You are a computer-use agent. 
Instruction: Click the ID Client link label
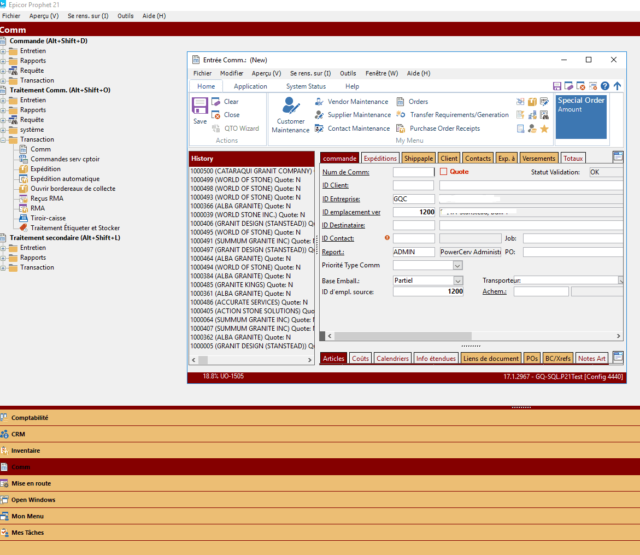pyautogui.click(x=335, y=185)
